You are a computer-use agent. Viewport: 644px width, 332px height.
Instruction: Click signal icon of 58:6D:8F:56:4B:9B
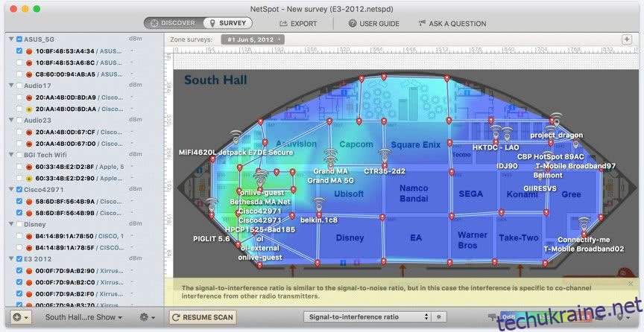[x=29, y=213]
